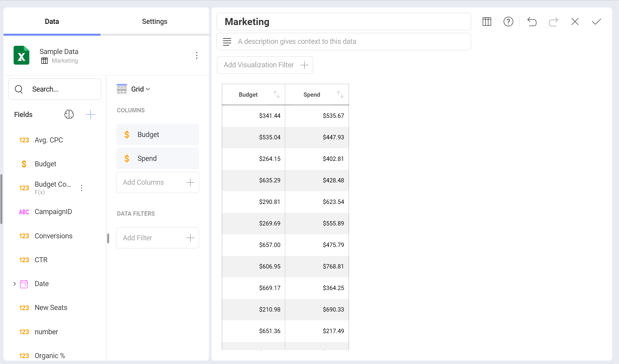Click the Sample Data source name
The width and height of the screenshot is (619, 364).
[x=59, y=51]
